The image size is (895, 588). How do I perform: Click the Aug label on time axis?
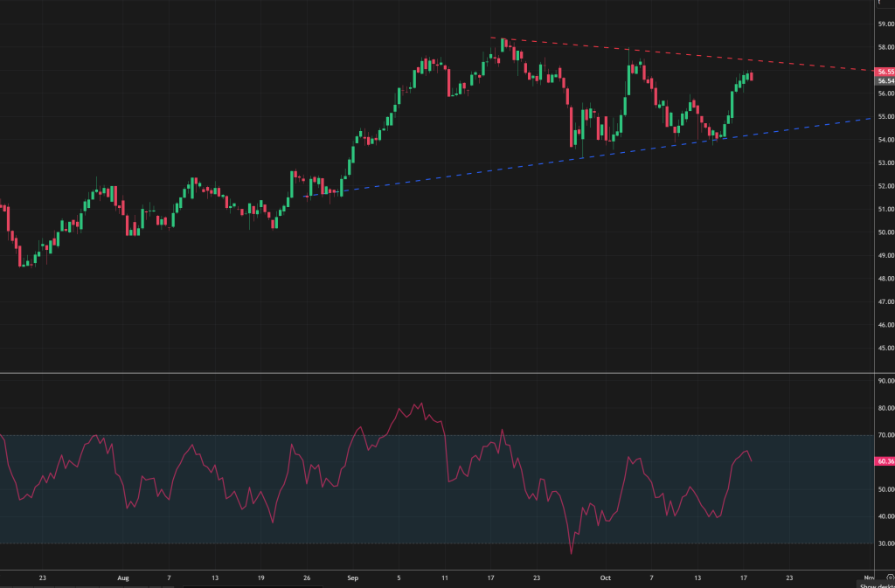(x=122, y=578)
